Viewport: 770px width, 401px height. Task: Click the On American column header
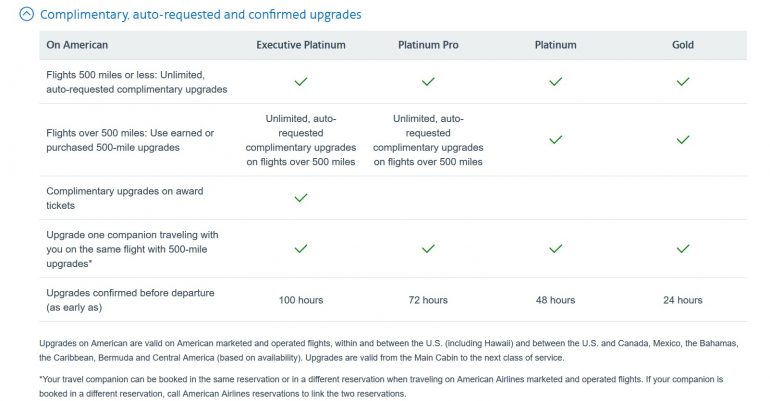(77, 45)
